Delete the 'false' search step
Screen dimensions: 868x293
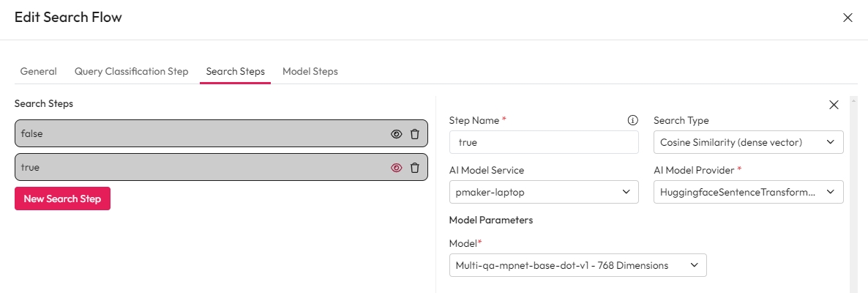coord(415,134)
